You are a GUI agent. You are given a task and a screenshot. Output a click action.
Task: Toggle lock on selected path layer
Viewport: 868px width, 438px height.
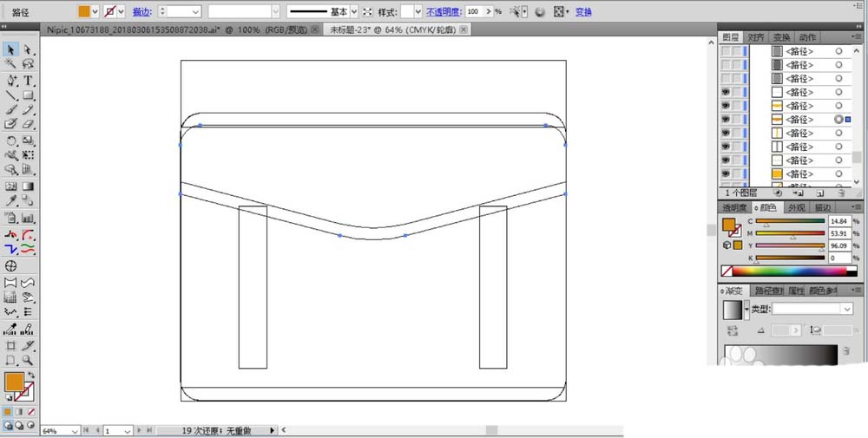[x=736, y=120]
